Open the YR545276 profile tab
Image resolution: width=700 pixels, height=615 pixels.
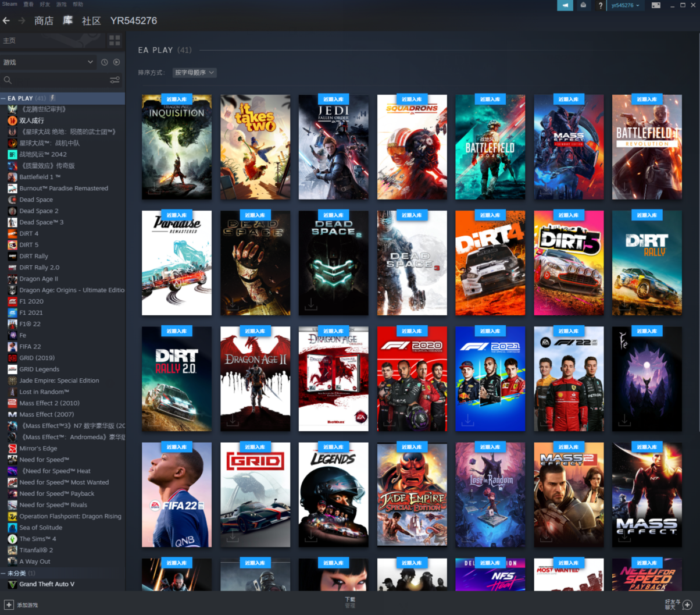point(133,21)
